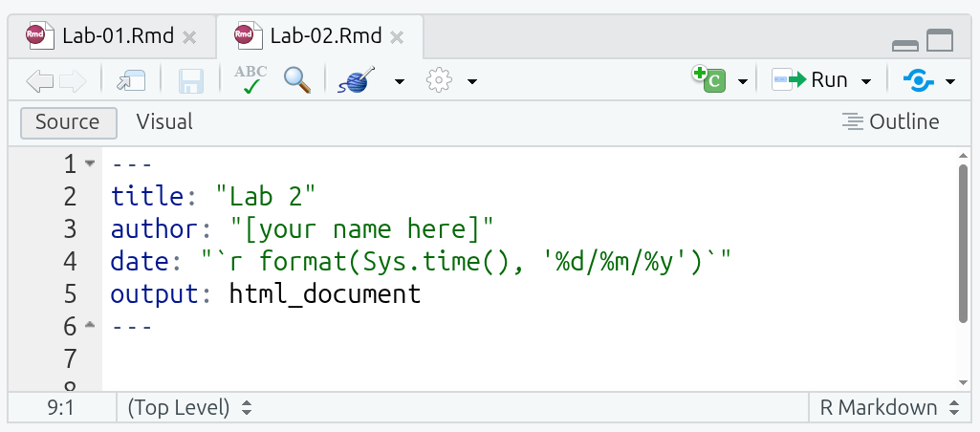This screenshot has width=980, height=432.
Task: Click the document settings gear icon
Action: pyautogui.click(x=439, y=80)
